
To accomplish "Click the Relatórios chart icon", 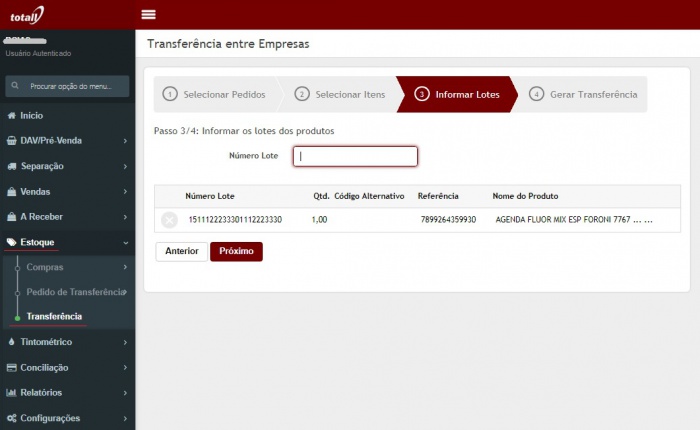I will pyautogui.click(x=12, y=392).
